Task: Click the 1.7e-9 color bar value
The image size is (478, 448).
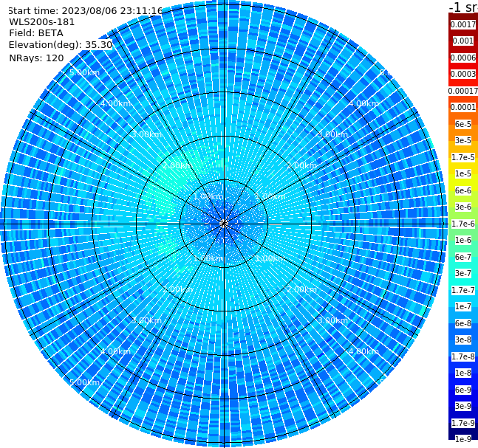Action: [463, 423]
